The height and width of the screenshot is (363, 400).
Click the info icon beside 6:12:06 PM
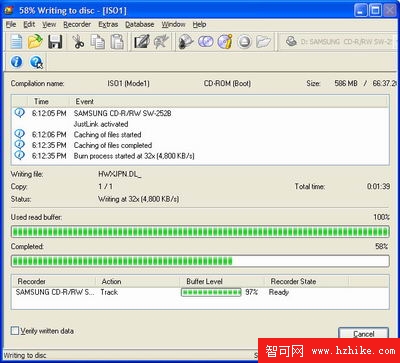(20, 134)
